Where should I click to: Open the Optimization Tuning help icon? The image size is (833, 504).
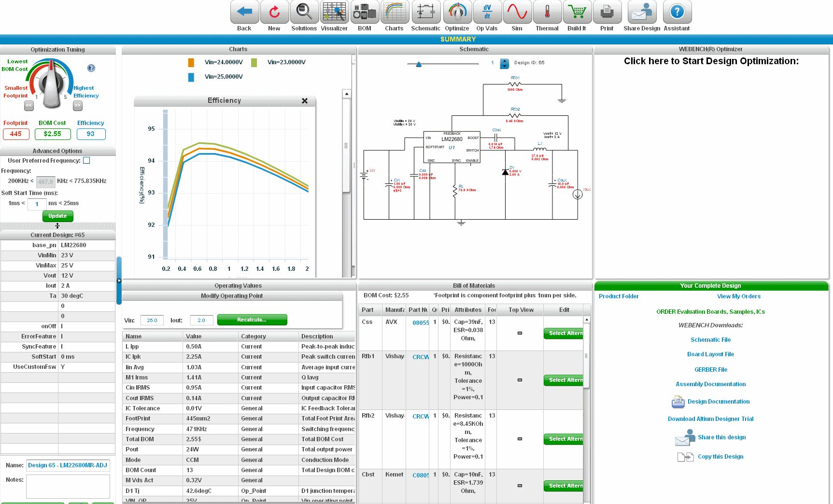tap(91, 68)
